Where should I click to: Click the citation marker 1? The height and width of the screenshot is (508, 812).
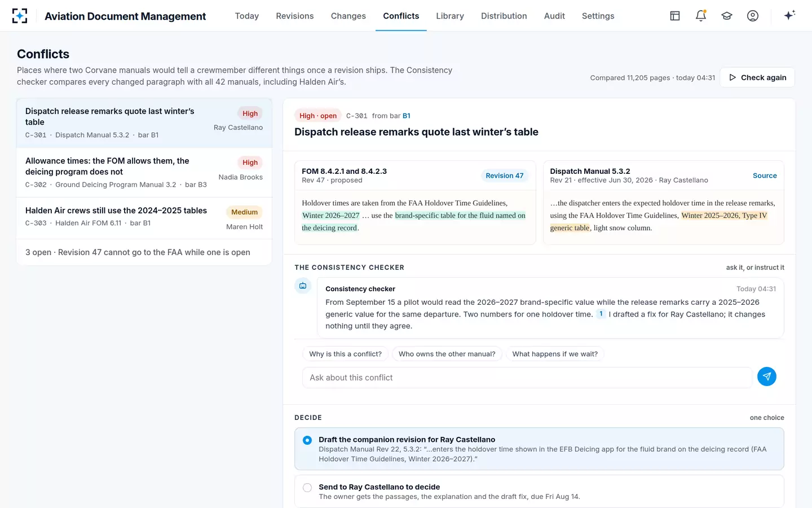pos(601,314)
